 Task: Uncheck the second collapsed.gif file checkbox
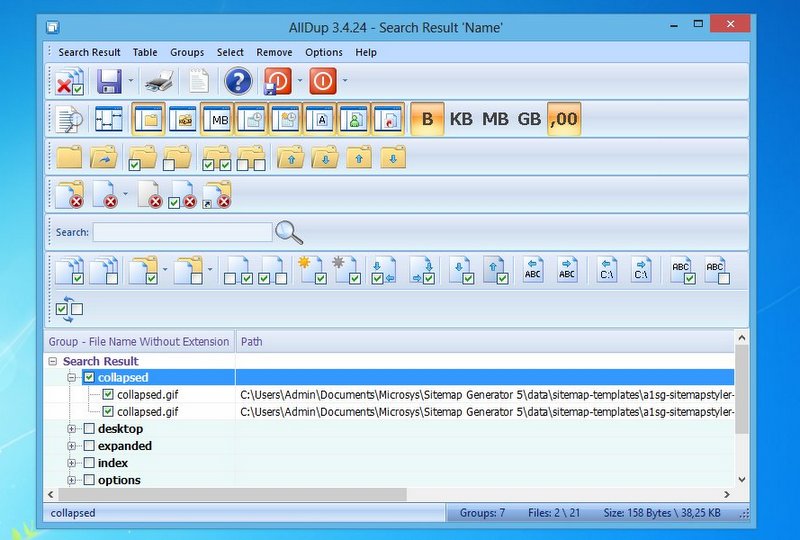(x=108, y=411)
